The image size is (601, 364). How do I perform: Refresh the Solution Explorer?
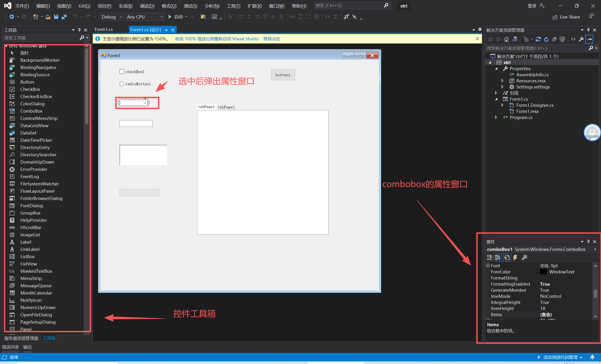[x=546, y=39]
